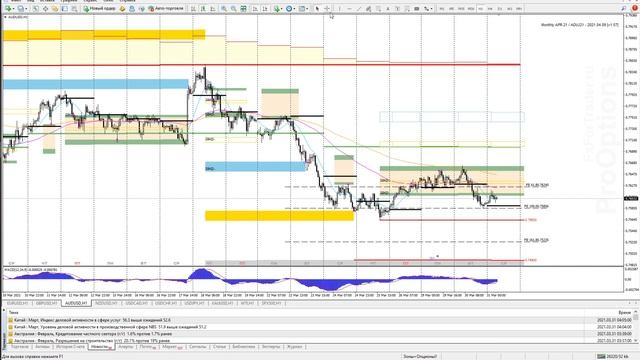The width and height of the screenshot is (640, 360).
Task: Select the Fibonacci retracement tool
Action: (x=378, y=8)
